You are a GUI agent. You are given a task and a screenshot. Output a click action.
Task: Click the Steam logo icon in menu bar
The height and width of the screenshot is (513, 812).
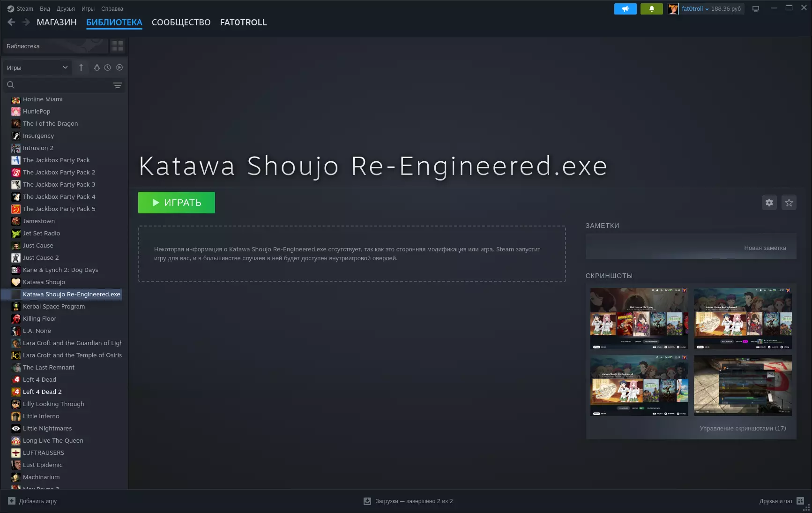(10, 9)
